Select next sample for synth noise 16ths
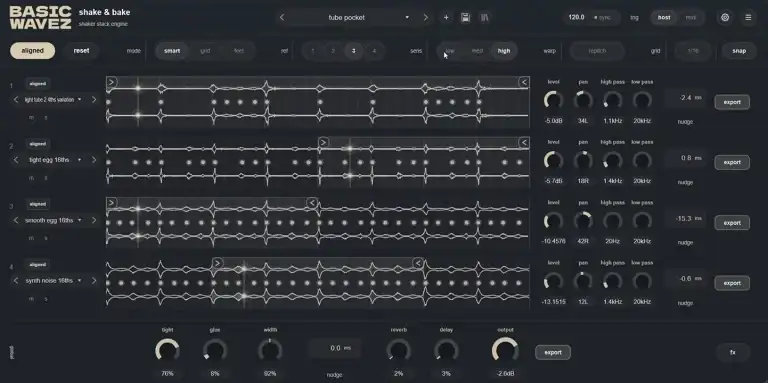 pos(94,281)
